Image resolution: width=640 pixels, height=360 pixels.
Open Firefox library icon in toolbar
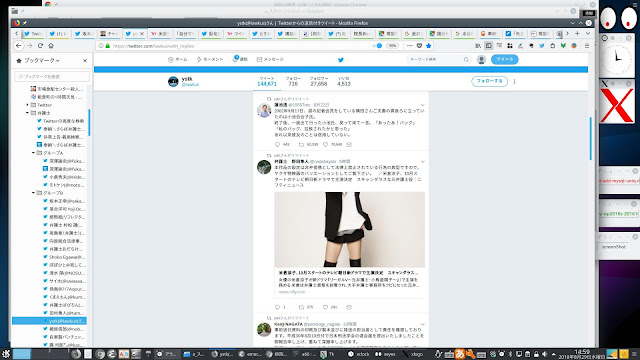(x=478, y=46)
